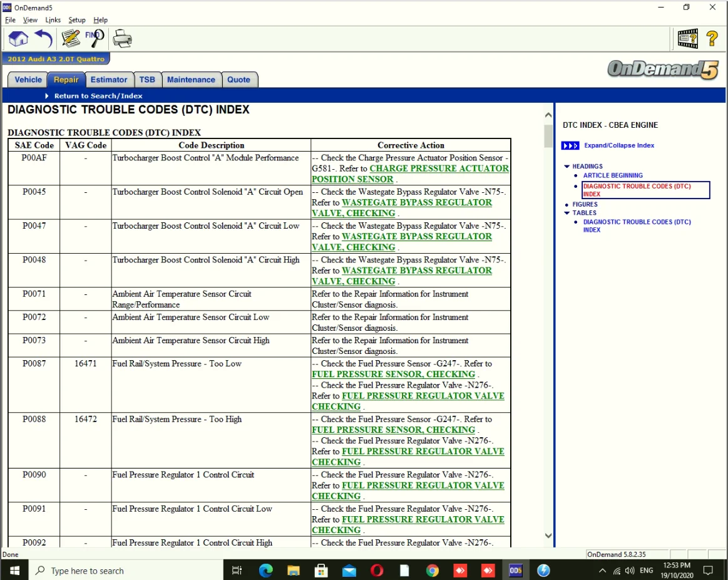Image resolution: width=728 pixels, height=580 pixels.
Task: Open the blank document taskbar icon
Action: click(404, 570)
